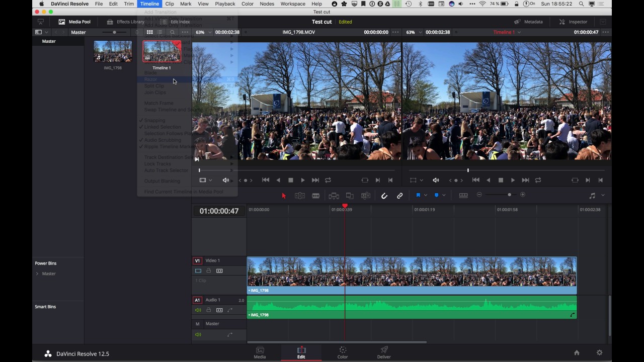Click Match Frame icon in timeline viewer

pyautogui.click(x=575, y=180)
